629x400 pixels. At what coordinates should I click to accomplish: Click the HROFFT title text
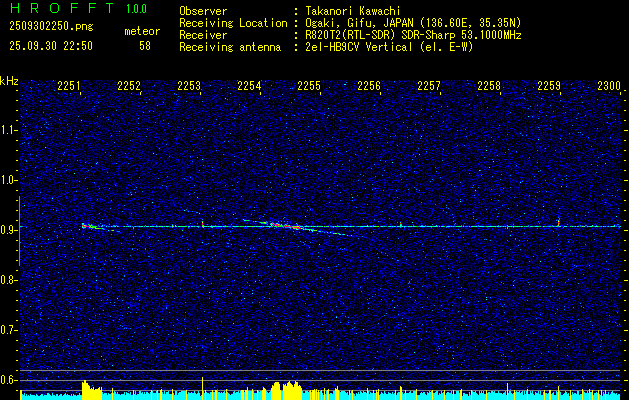pos(62,8)
